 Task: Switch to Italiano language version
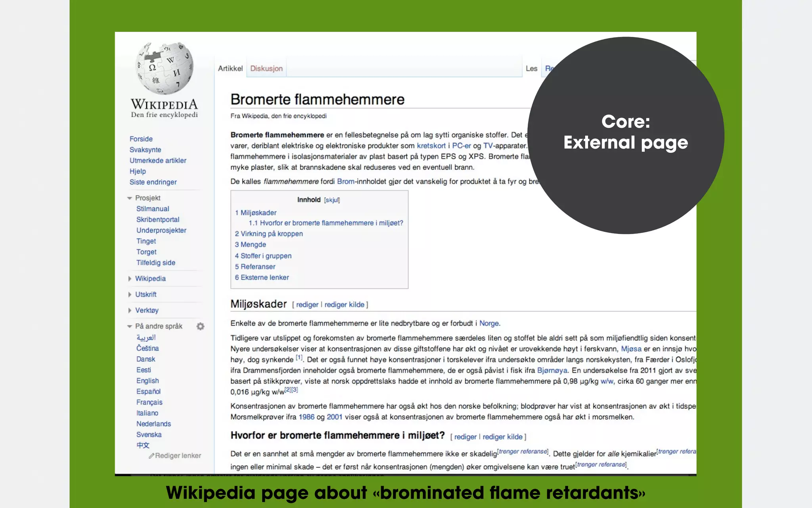click(147, 413)
